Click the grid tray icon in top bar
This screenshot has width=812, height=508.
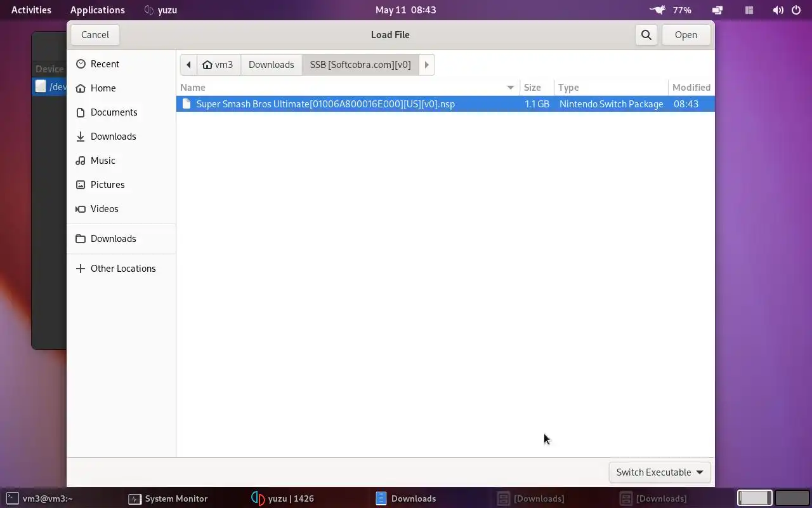pos(749,10)
